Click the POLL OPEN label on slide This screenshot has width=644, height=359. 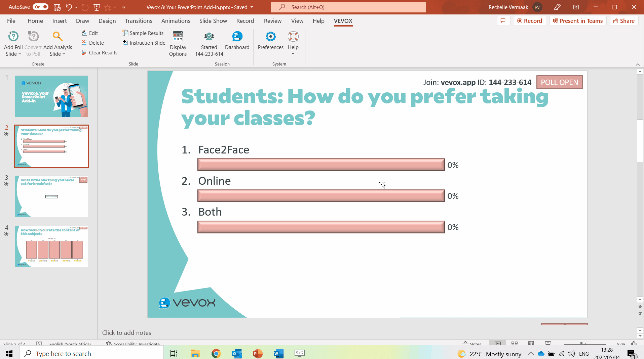point(560,82)
